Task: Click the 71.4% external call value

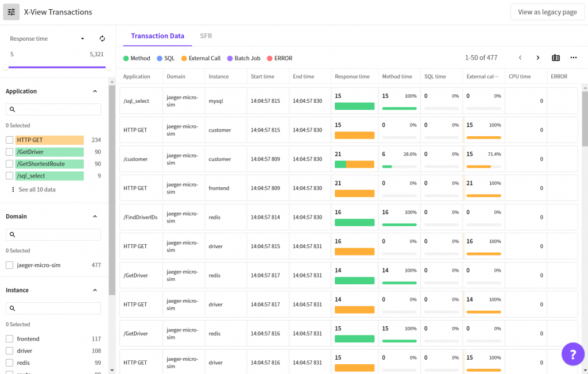Action: [x=494, y=154]
